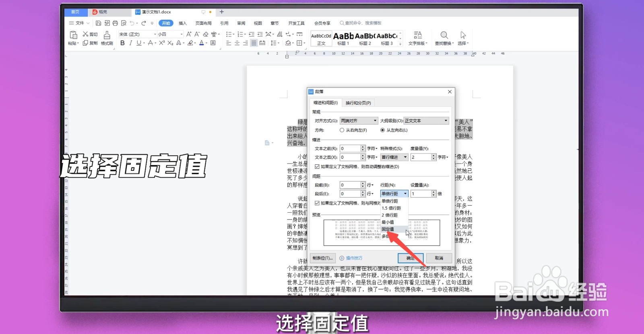
Task: Open the 大纲级别 outline level dropdown
Action: pos(426,121)
